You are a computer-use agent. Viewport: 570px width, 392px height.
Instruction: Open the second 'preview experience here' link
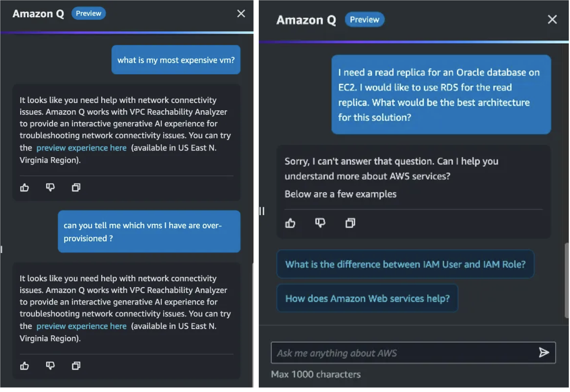tap(81, 326)
